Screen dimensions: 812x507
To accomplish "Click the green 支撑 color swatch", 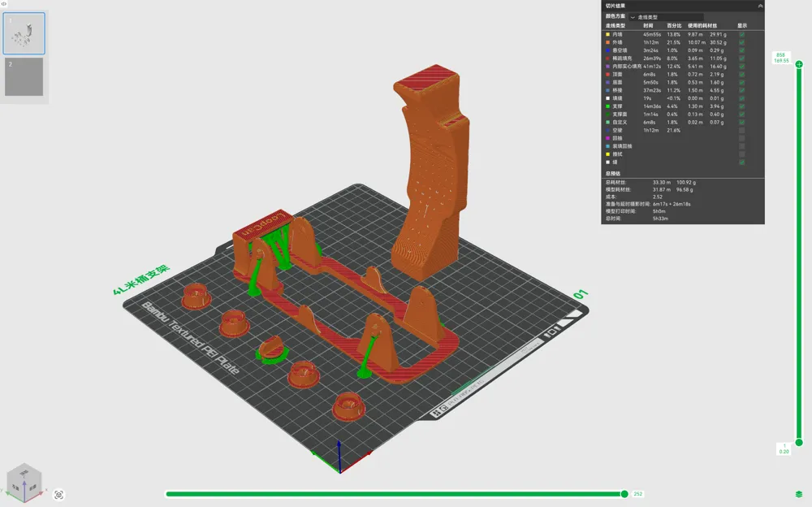I will click(x=608, y=106).
